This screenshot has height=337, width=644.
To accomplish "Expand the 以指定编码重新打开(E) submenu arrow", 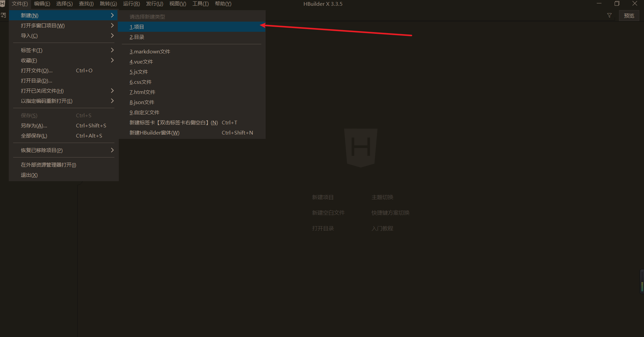I will [112, 101].
